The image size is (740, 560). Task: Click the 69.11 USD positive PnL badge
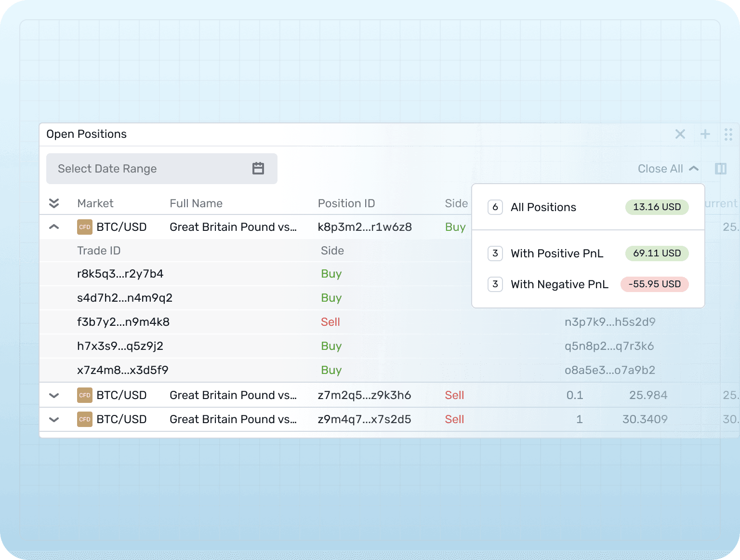657,253
